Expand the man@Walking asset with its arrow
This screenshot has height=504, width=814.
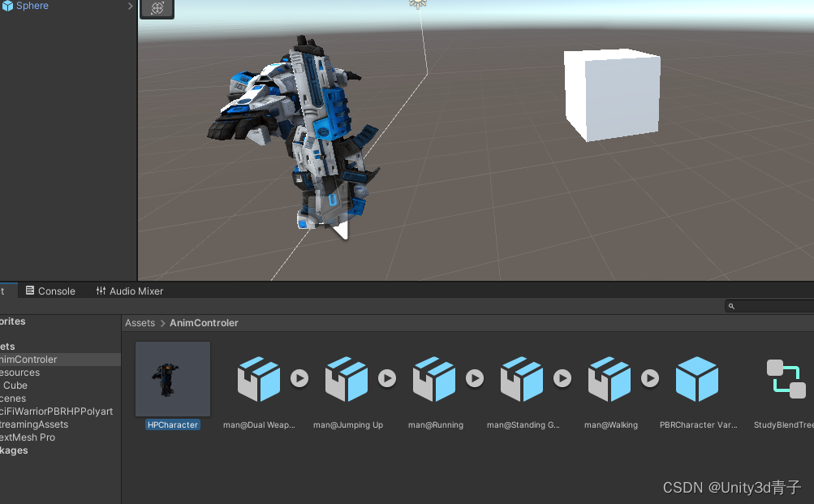click(x=650, y=378)
